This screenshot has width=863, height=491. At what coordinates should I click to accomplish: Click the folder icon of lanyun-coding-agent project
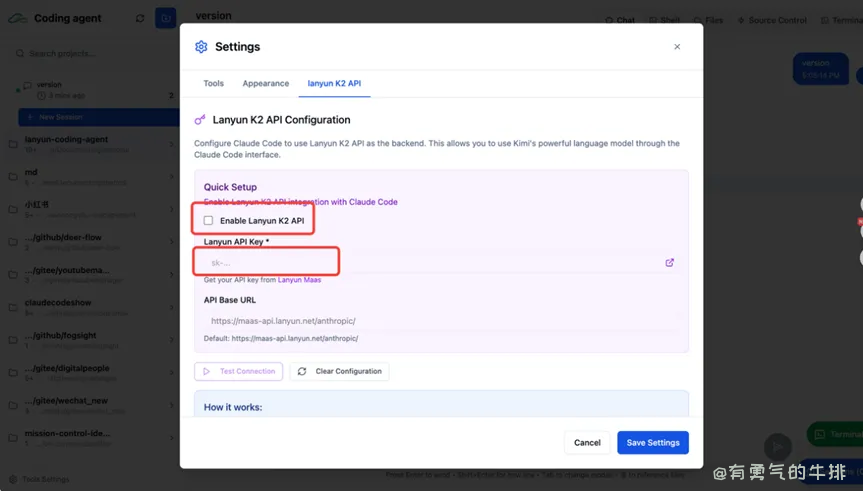(13, 144)
